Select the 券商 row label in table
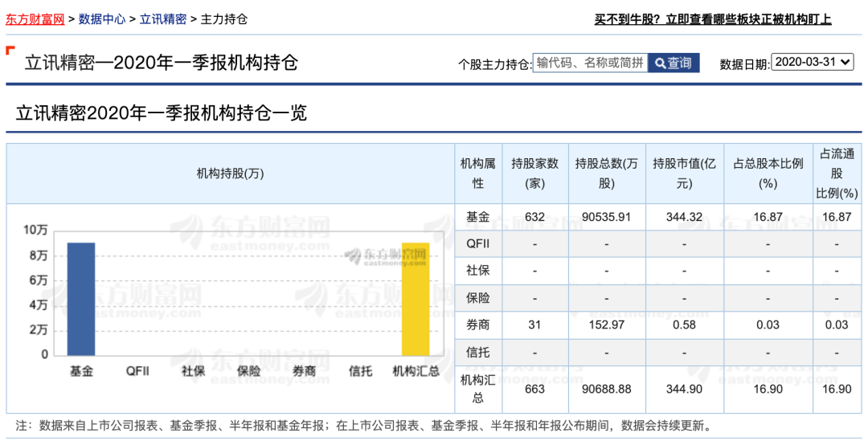Image resolution: width=868 pixels, height=445 pixels. [x=478, y=325]
